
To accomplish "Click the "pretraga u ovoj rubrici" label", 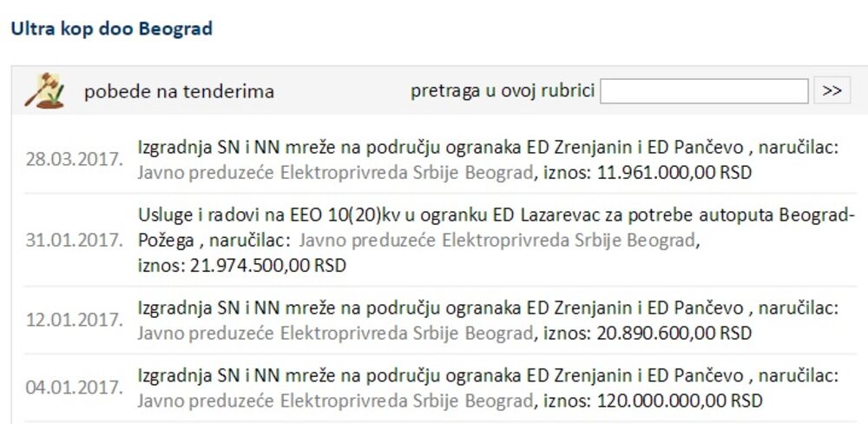I will click(x=502, y=91).
